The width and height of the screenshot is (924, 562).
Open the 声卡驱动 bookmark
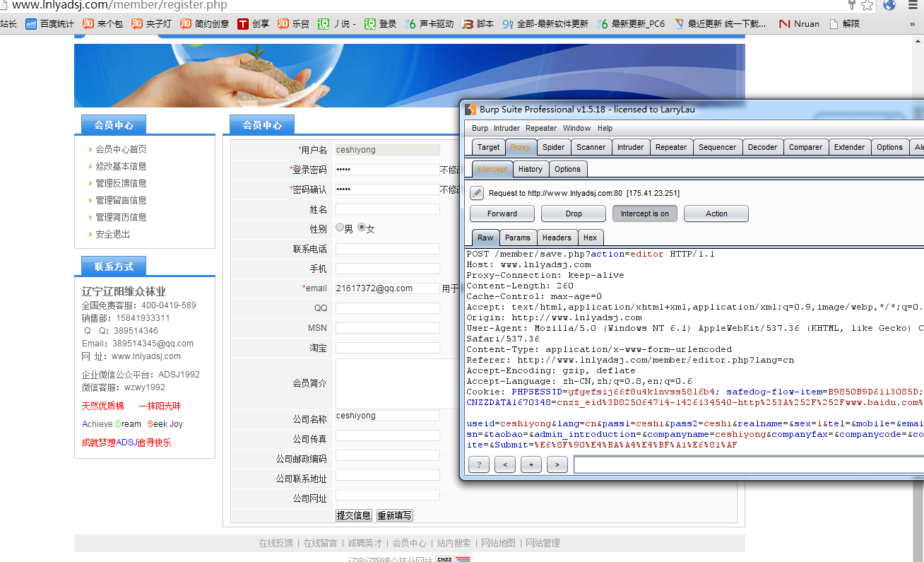[x=430, y=24]
